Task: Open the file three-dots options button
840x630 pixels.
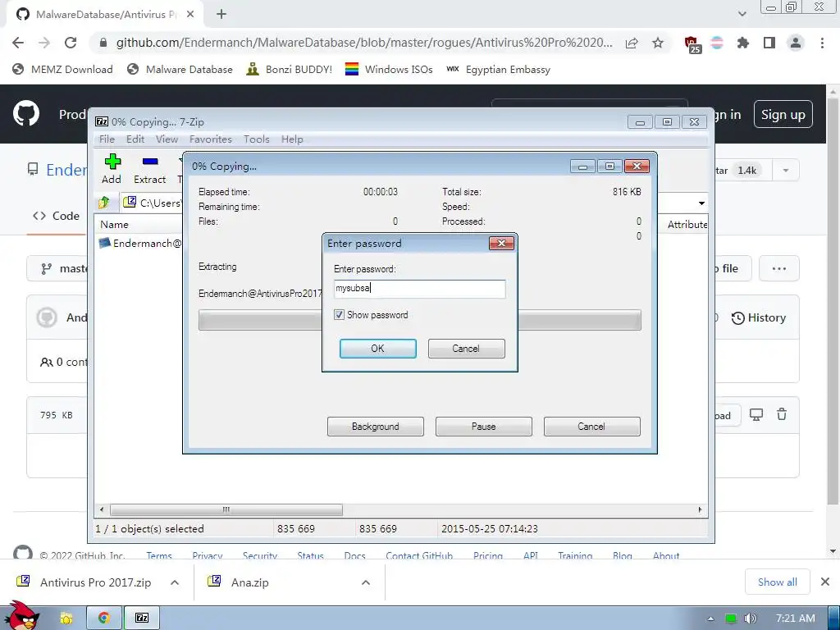Action: (x=779, y=268)
